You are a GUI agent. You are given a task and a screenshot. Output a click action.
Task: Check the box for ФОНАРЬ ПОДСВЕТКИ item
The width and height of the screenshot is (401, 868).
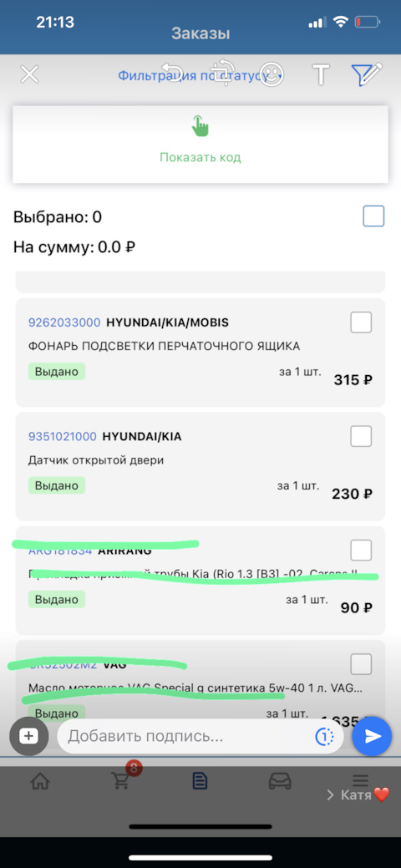coord(361,322)
